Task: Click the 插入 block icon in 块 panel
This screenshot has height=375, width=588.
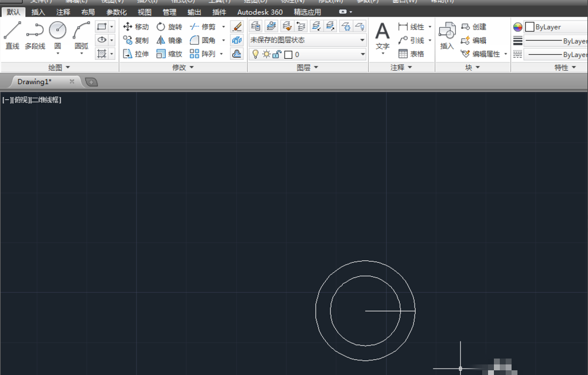Action: click(x=447, y=35)
